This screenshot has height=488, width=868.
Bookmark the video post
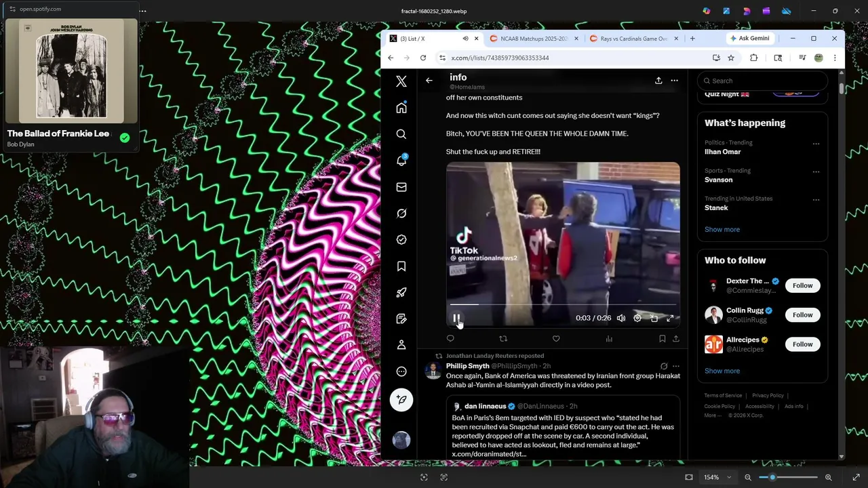tap(662, 338)
